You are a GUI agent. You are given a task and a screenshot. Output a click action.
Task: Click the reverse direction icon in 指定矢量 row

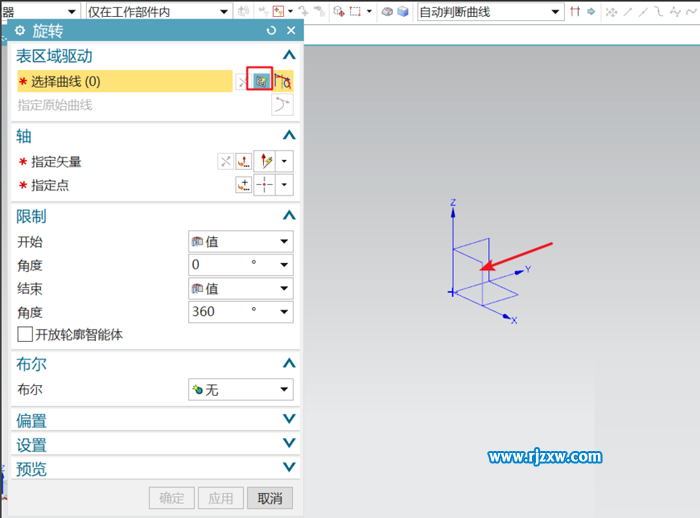coord(225,161)
